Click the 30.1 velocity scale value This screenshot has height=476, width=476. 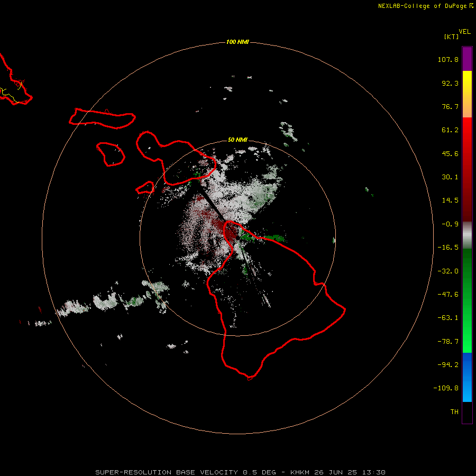click(x=450, y=177)
